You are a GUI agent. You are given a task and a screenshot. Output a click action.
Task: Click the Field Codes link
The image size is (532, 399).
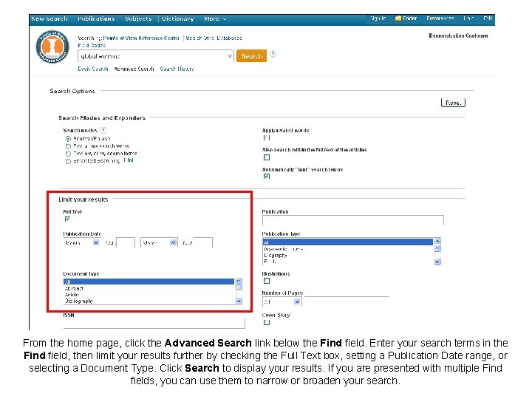92,45
